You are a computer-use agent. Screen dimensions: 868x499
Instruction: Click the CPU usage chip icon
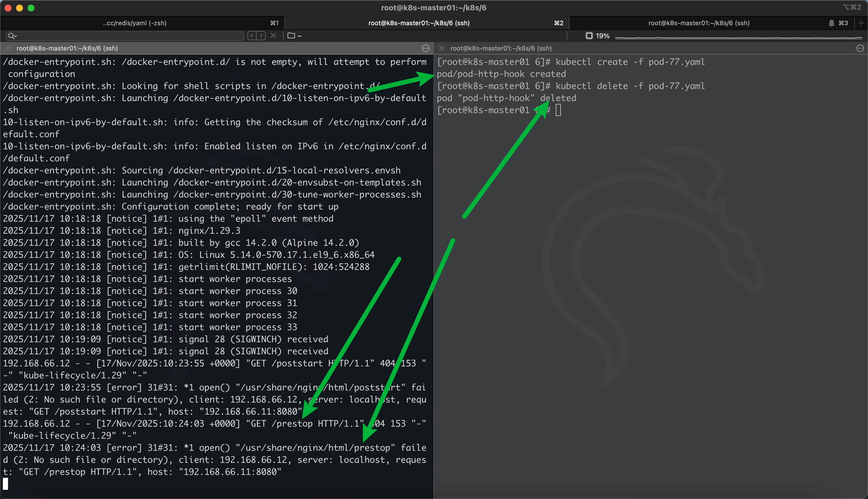[x=589, y=36]
